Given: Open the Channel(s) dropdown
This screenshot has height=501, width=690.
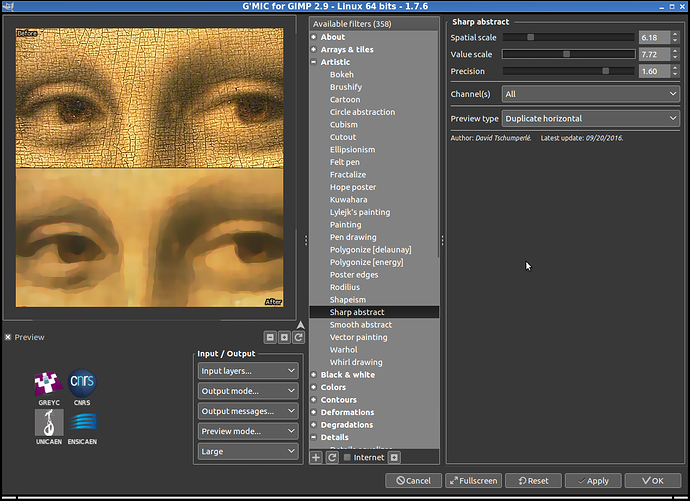Looking at the screenshot, I should coord(591,94).
